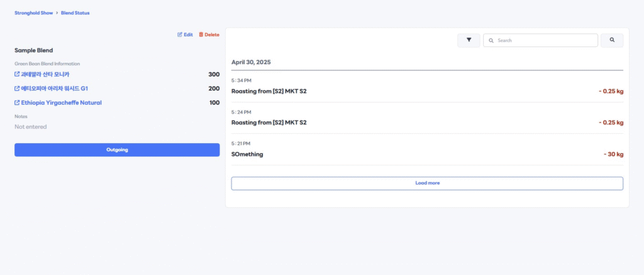
Task: Open the 에티오피아 아리차 워시드 G1 link
Action: [x=54, y=89]
